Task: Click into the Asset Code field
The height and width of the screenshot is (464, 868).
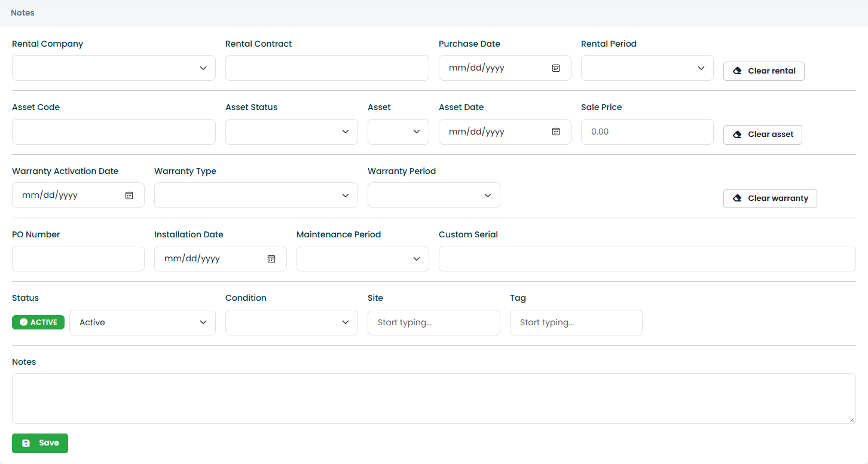Action: pyautogui.click(x=114, y=132)
